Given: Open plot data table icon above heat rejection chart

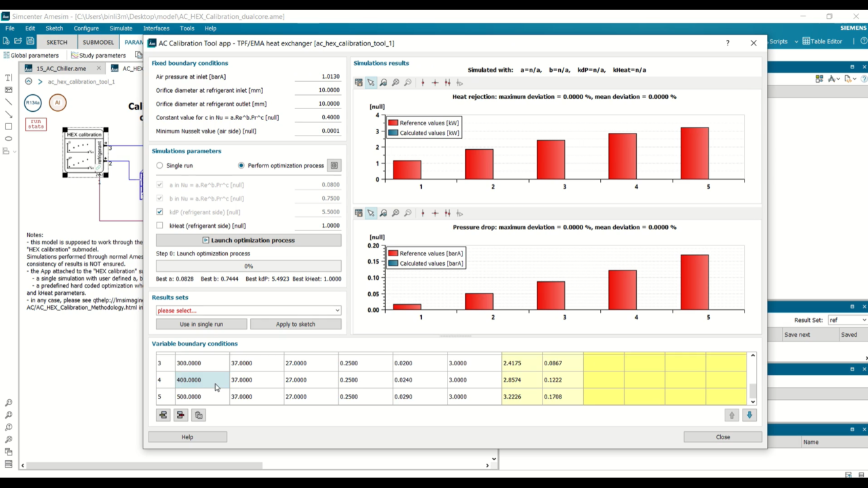Looking at the screenshot, I should (x=359, y=83).
